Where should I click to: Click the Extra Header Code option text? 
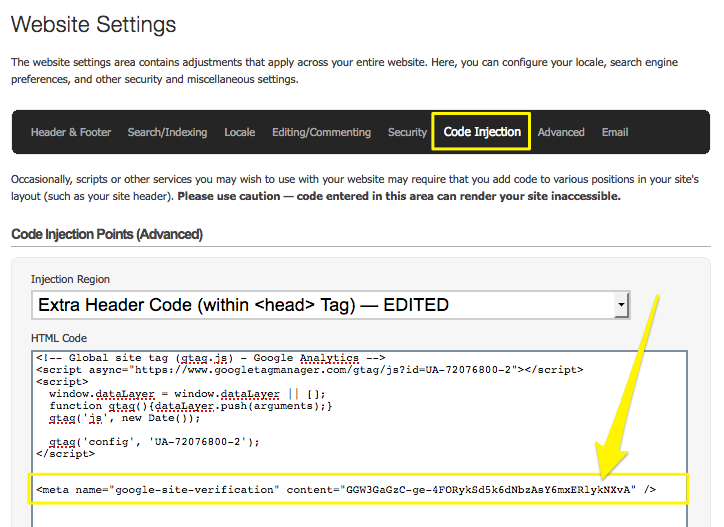coord(243,305)
